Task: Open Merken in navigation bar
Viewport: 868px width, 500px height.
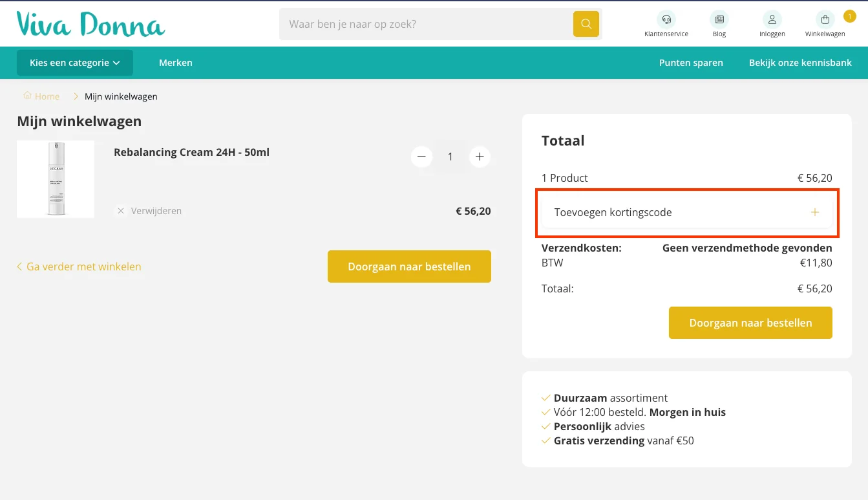Action: [176, 63]
